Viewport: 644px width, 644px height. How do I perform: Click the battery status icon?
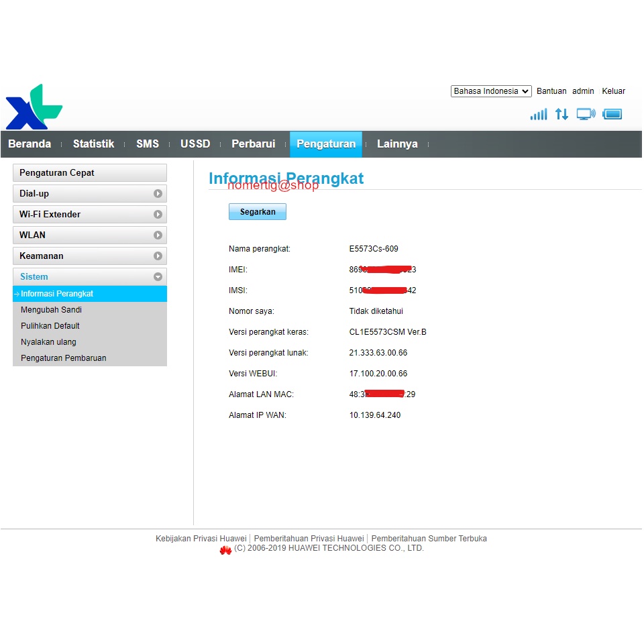[x=612, y=114]
